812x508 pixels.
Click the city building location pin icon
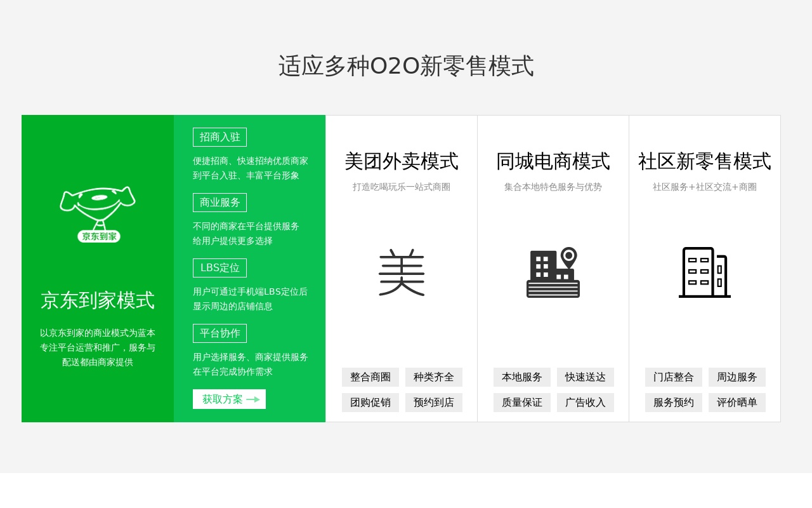[x=553, y=272]
